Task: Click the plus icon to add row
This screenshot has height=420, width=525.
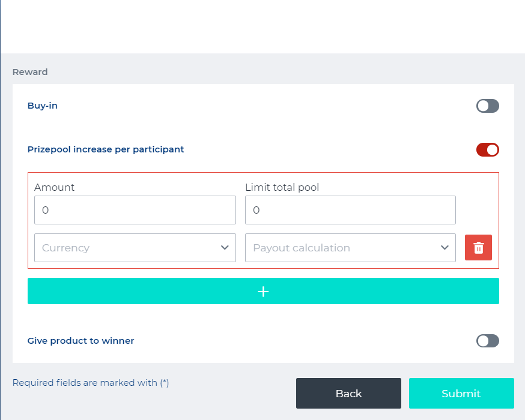Action: tap(263, 291)
